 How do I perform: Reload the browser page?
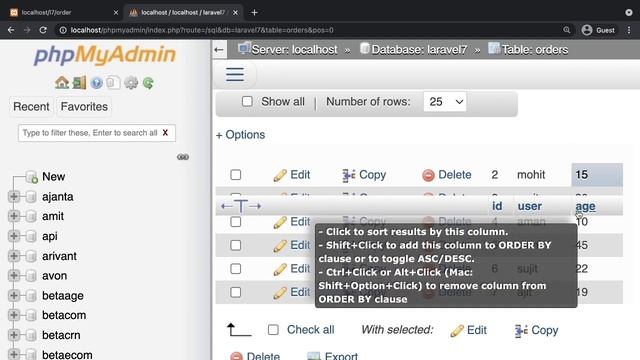(x=43, y=30)
